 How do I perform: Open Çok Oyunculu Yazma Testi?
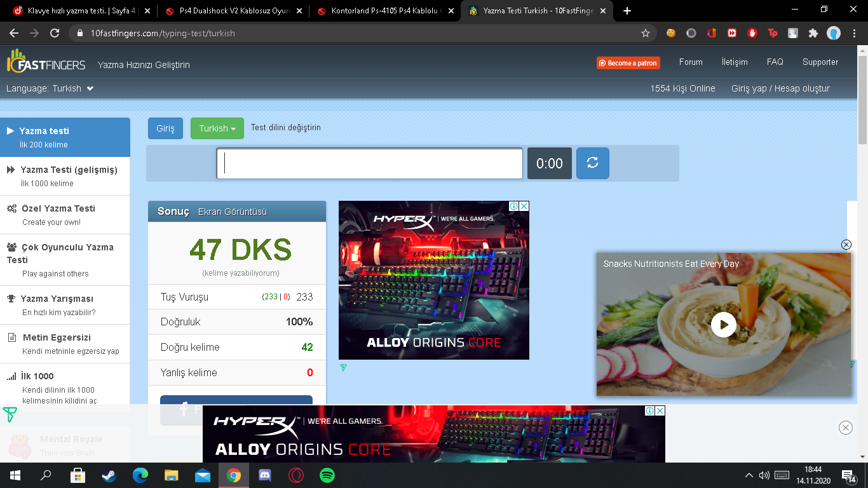tap(65, 260)
